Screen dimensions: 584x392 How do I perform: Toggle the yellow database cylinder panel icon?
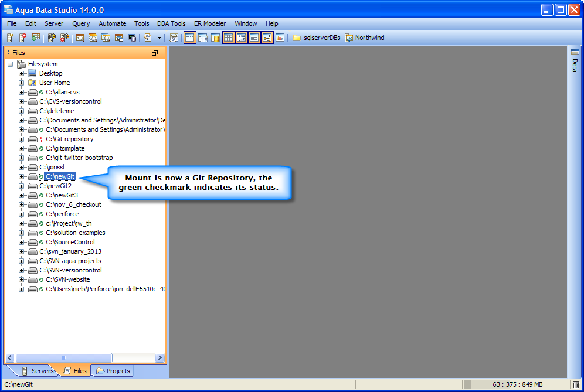pos(215,38)
